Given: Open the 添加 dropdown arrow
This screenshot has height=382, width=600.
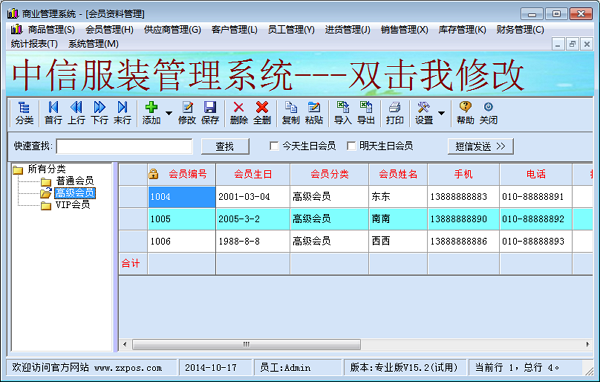Looking at the screenshot, I should pyautogui.click(x=168, y=113).
